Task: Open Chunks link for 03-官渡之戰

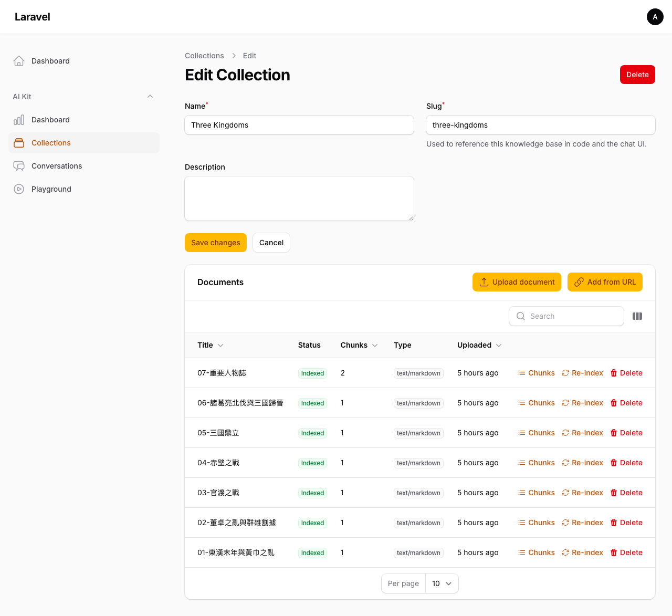Action: [537, 493]
